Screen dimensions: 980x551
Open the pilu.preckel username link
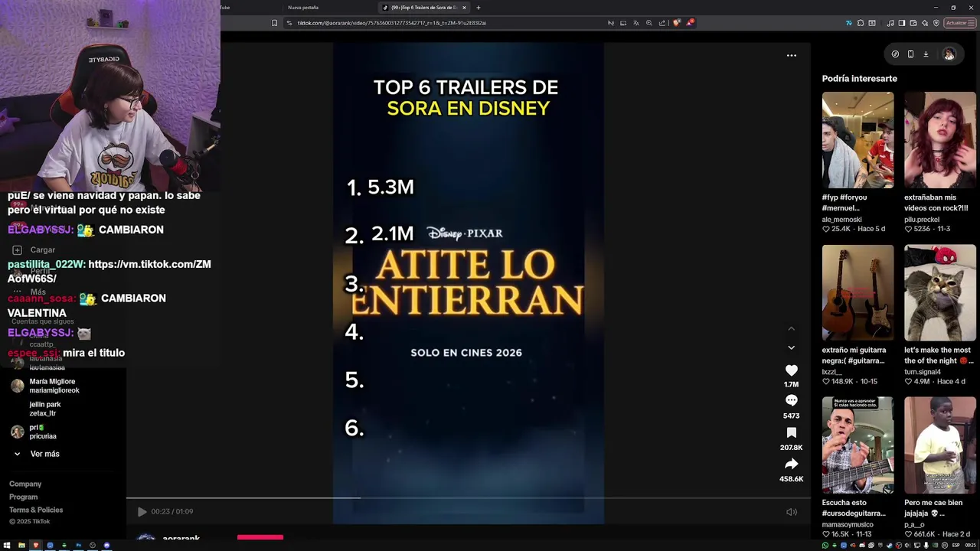click(922, 220)
